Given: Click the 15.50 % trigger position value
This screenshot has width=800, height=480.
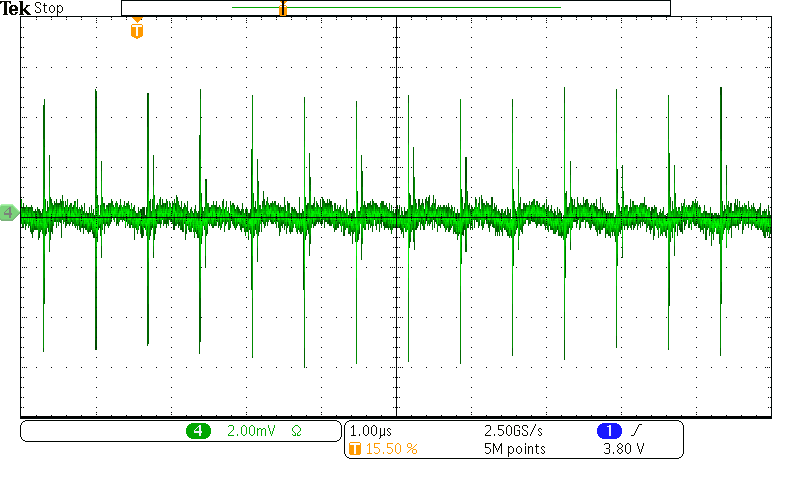Looking at the screenshot, I should [390, 449].
